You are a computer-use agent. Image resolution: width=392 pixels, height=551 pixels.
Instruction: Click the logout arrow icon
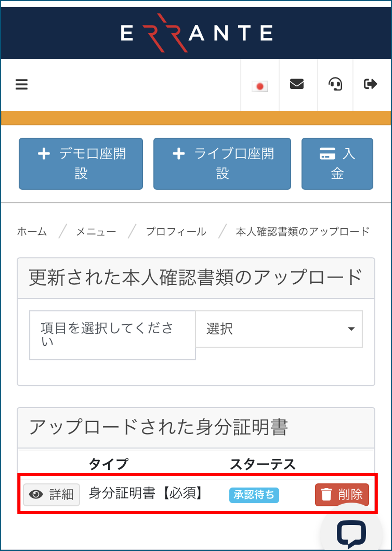coord(370,84)
